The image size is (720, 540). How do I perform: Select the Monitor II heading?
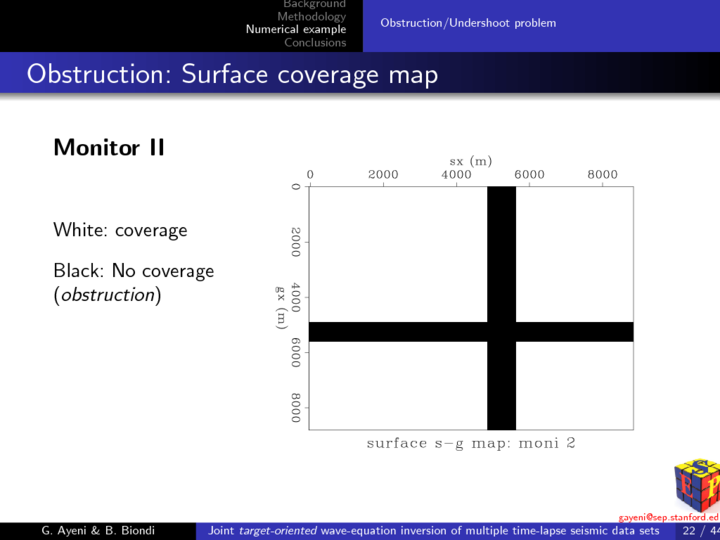pos(108,148)
